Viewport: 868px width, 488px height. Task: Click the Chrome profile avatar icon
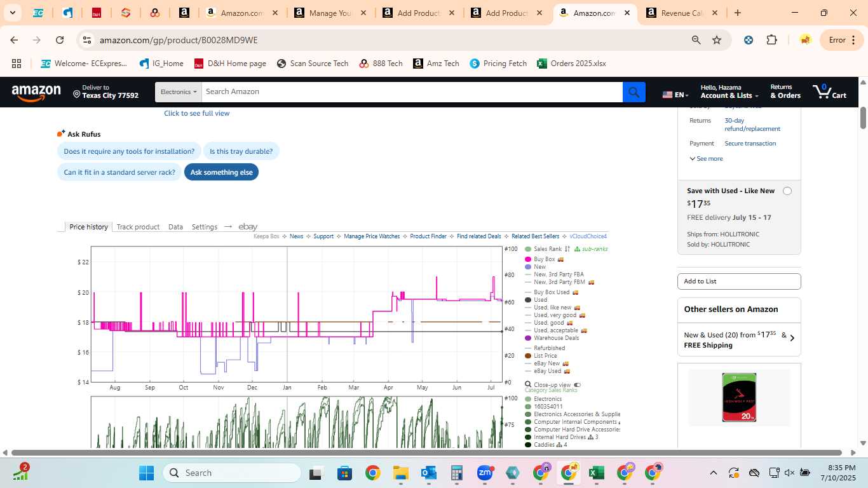[805, 40]
